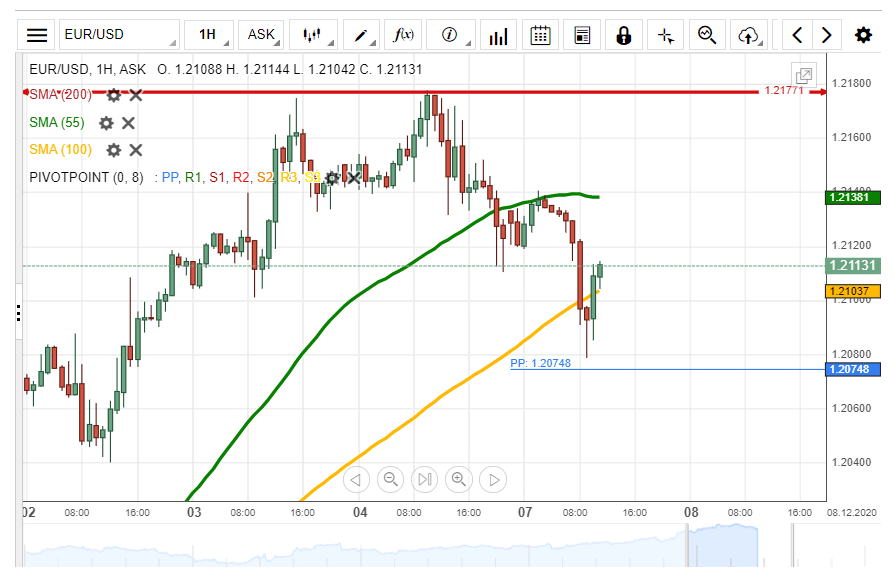Jump to latest bar control

tap(425, 479)
